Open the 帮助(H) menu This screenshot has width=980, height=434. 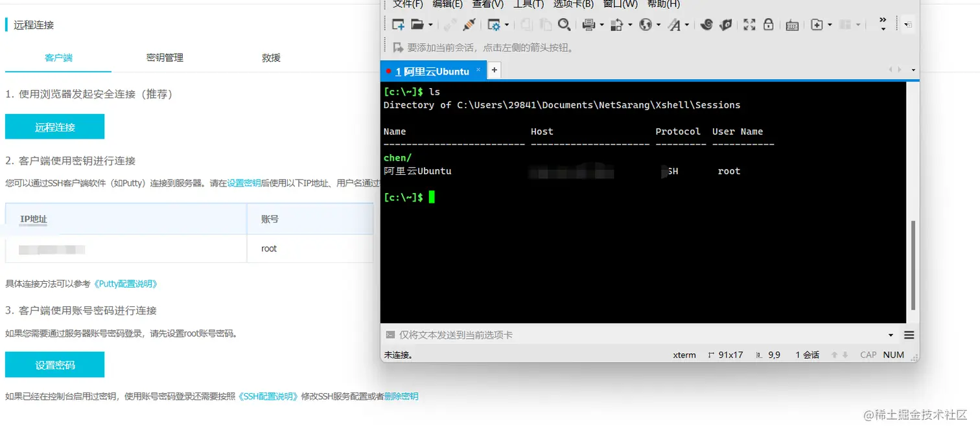pos(663,4)
